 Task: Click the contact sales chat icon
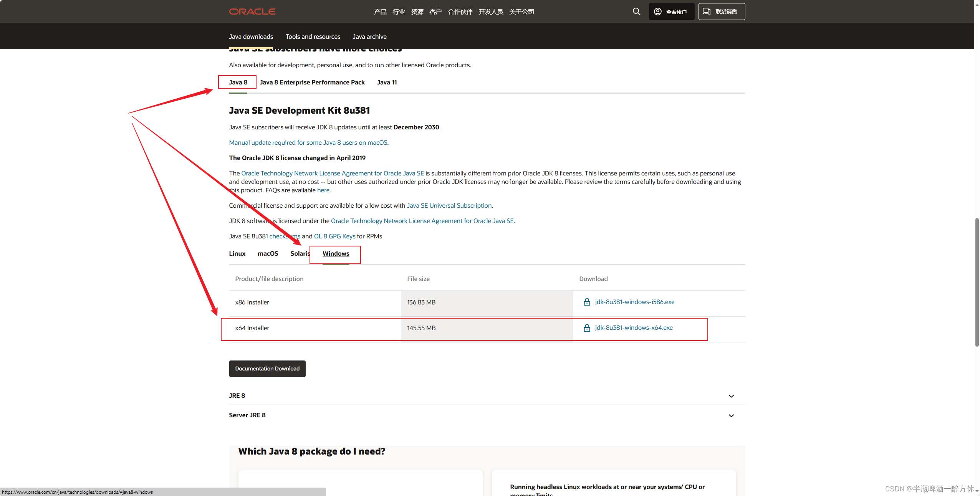pos(707,12)
